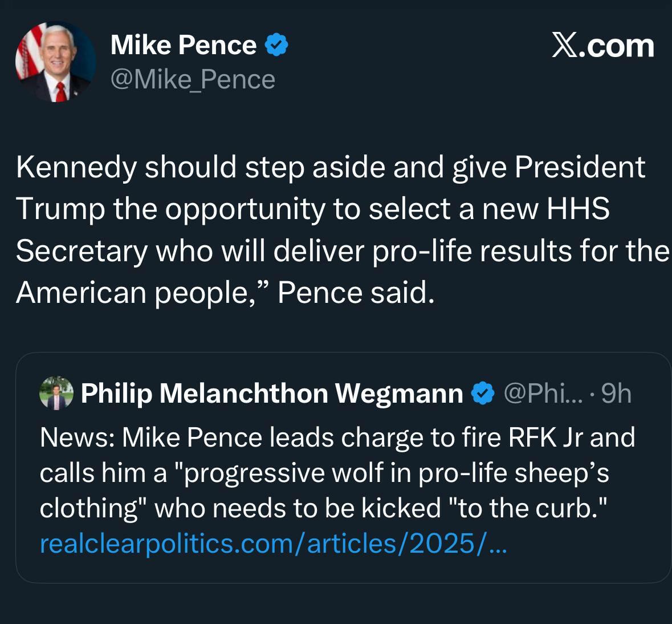This screenshot has height=624, width=672.
Task: Click the X logo in X.com
Action: [x=564, y=46]
